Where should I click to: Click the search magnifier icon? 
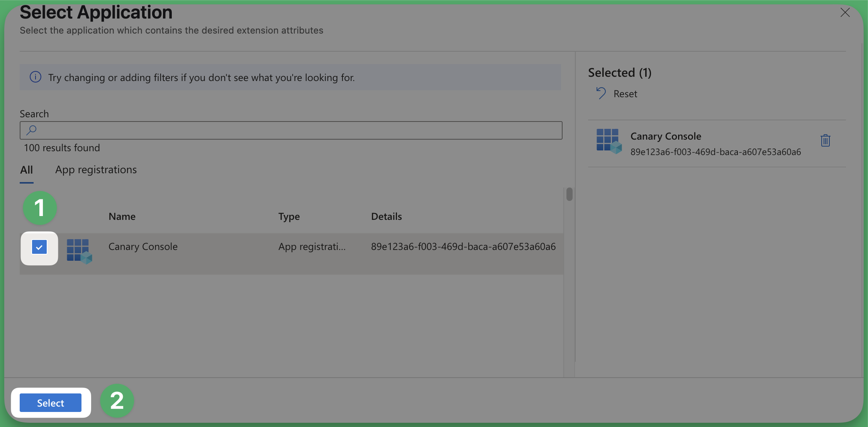[31, 130]
